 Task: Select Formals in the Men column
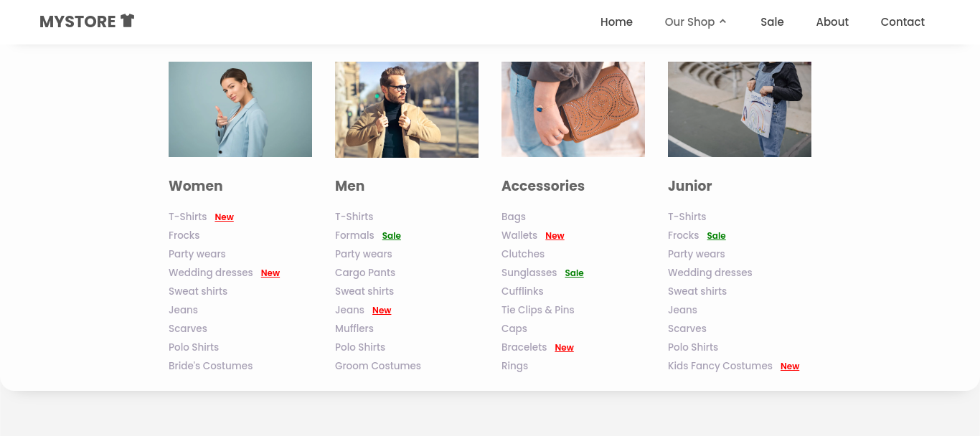point(354,235)
